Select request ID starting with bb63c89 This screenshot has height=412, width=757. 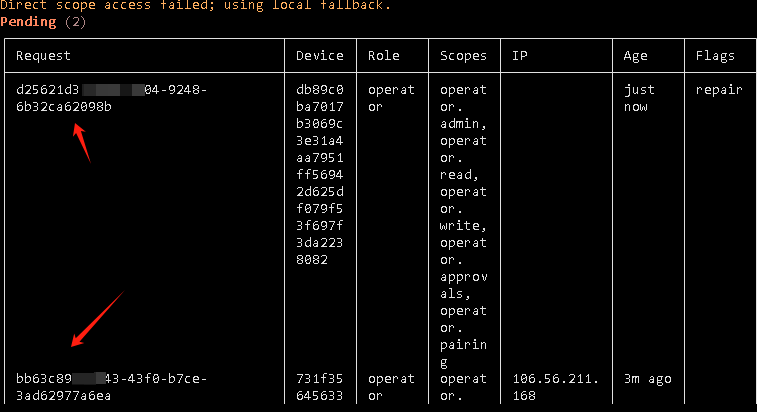click(111, 387)
